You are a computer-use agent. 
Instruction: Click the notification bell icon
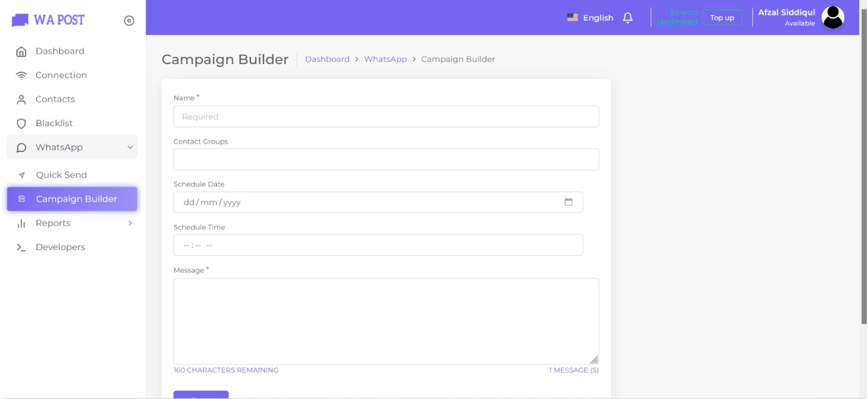[x=628, y=18]
